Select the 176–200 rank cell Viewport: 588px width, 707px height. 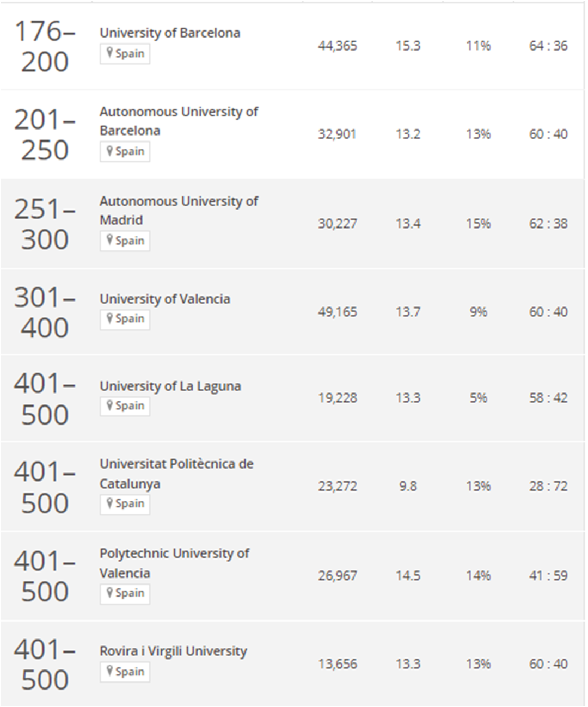[x=45, y=46]
